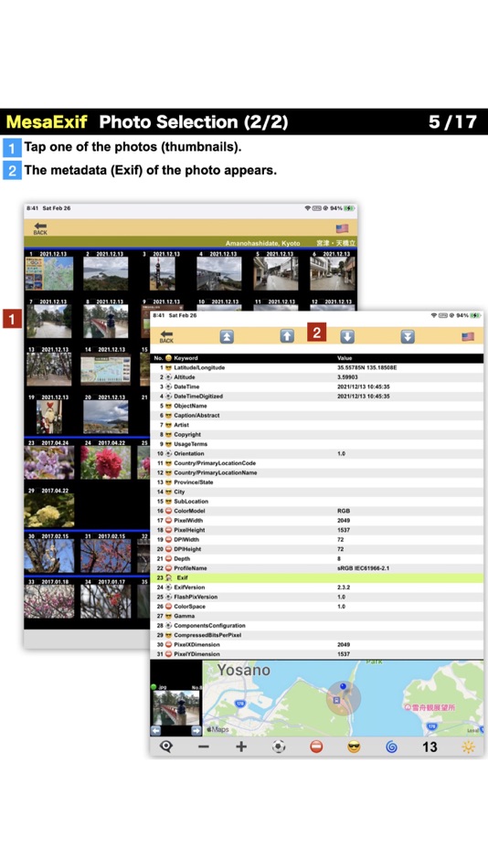
Task: Select the Copyright row
Action: [x=317, y=435]
